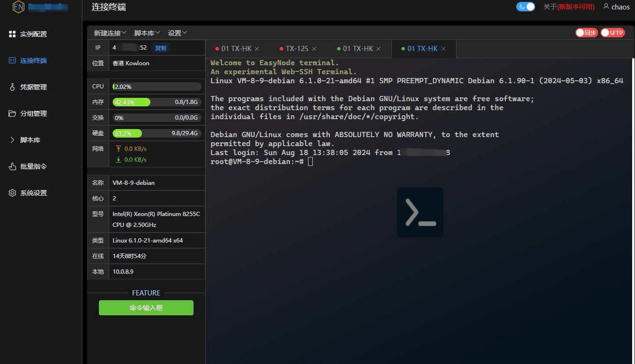Click 复制 to copy the IP
This screenshot has width=635, height=364.
click(x=161, y=48)
